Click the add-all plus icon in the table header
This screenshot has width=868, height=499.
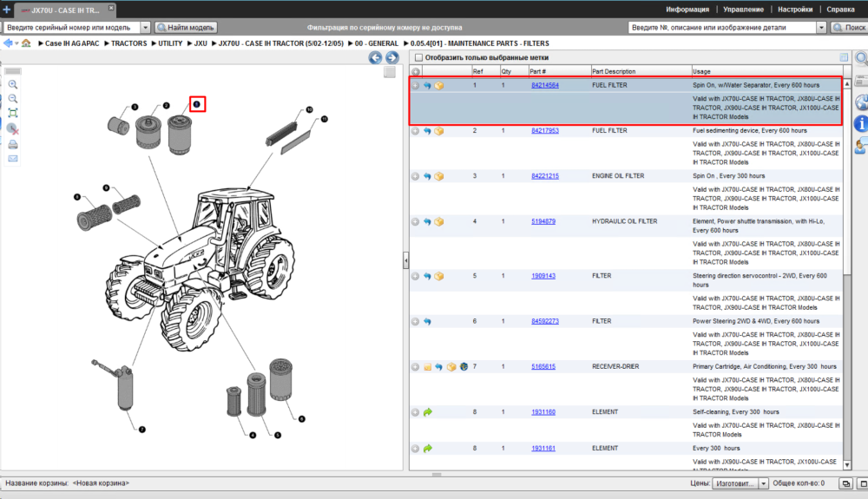[x=415, y=71]
